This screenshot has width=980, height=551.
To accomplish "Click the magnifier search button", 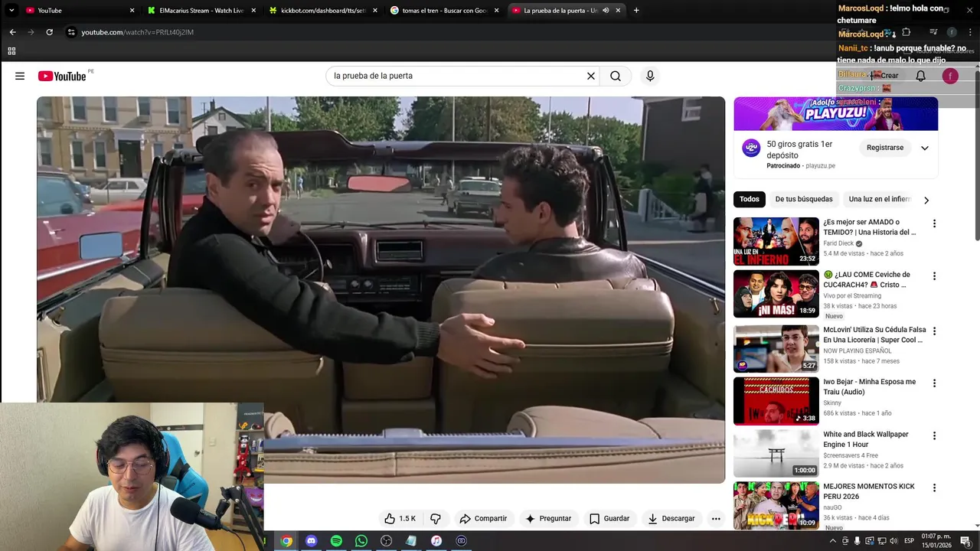I will (x=616, y=76).
